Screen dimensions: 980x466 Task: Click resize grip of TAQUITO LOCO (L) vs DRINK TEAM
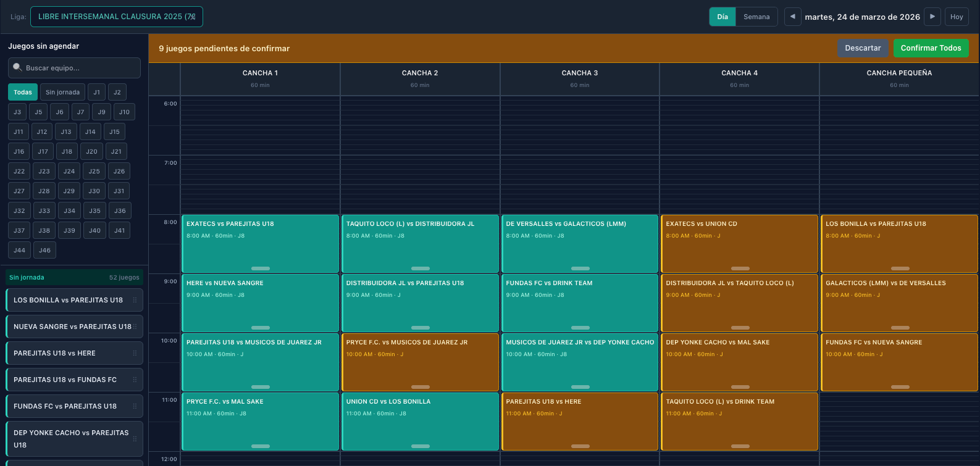(740, 446)
